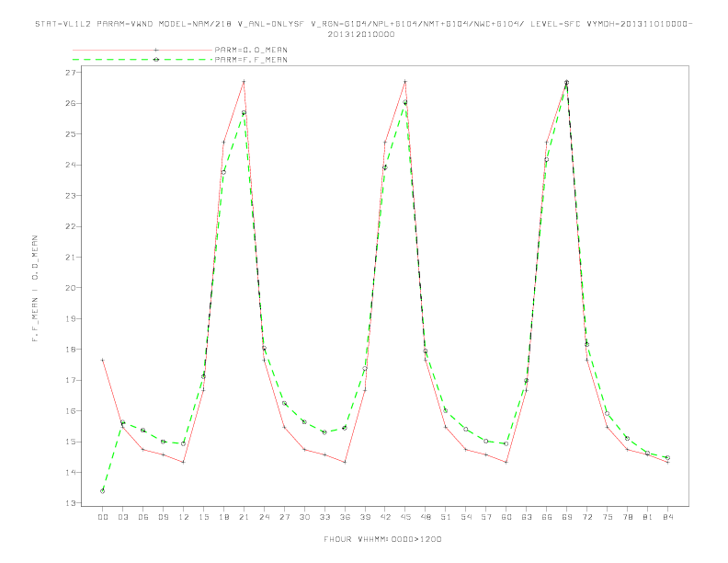Select the PARM=F.F_MEAN legend label
Image resolution: width=728 pixels, height=563 pixels.
click(x=251, y=60)
